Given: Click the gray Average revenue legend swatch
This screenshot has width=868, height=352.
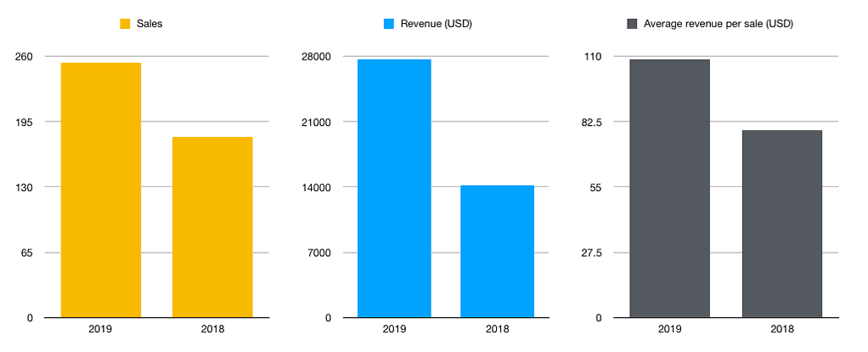Looking at the screenshot, I should coord(632,25).
